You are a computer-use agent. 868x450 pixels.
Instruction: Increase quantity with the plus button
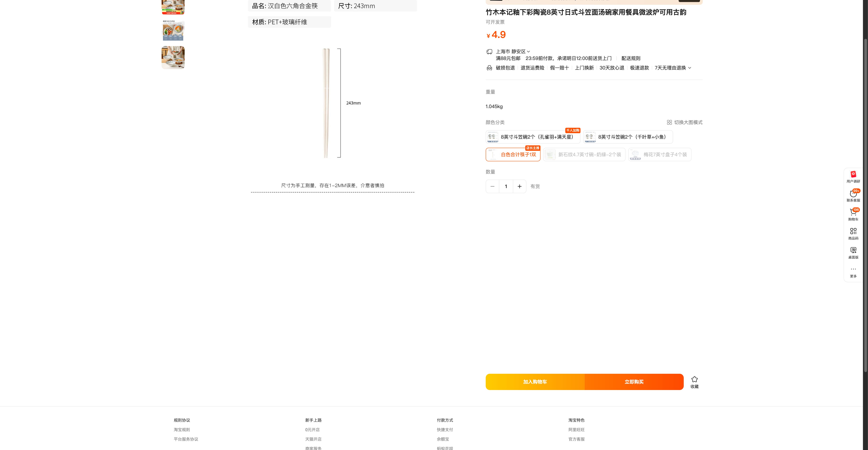520,186
